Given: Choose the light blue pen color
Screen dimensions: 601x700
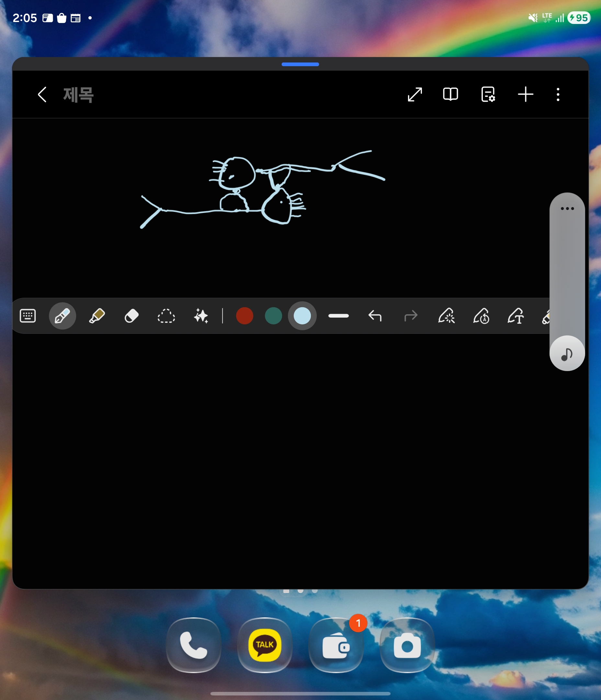Looking at the screenshot, I should (x=302, y=316).
